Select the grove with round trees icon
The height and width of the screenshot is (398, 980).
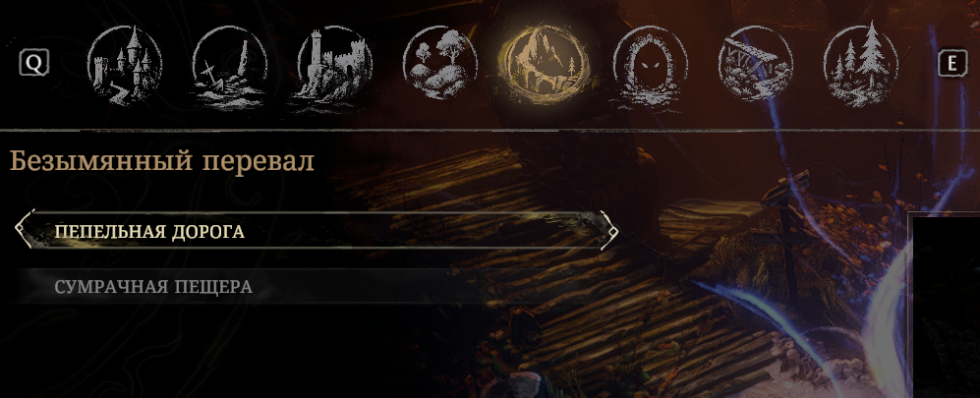coord(440,64)
